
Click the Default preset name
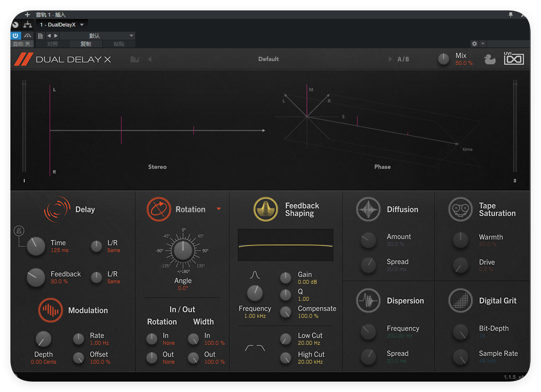[269, 59]
